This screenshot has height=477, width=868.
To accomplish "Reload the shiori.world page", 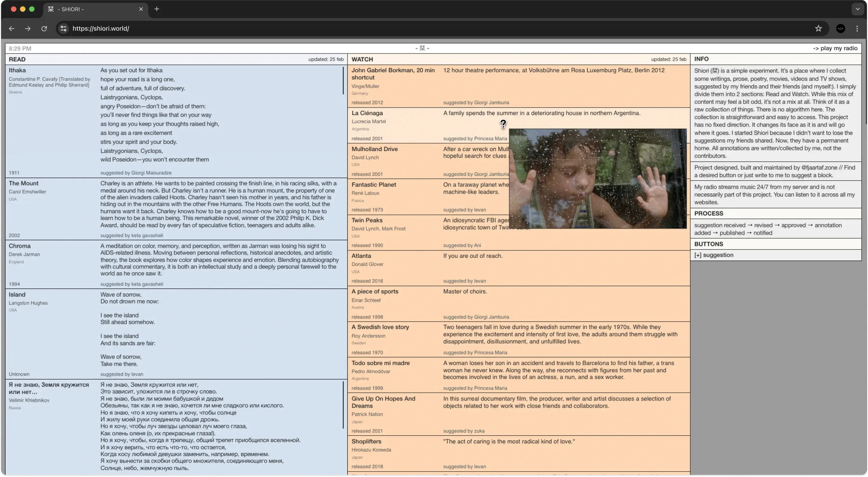I will click(x=44, y=29).
